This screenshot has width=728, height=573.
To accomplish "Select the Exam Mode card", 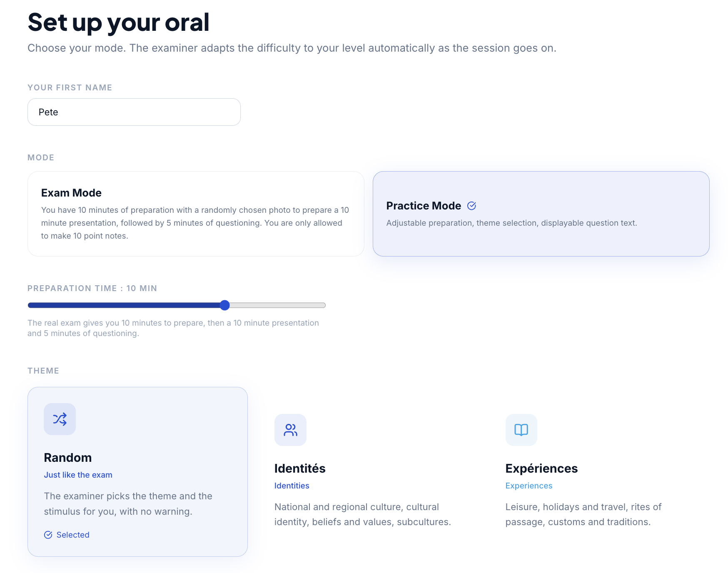I will (196, 214).
